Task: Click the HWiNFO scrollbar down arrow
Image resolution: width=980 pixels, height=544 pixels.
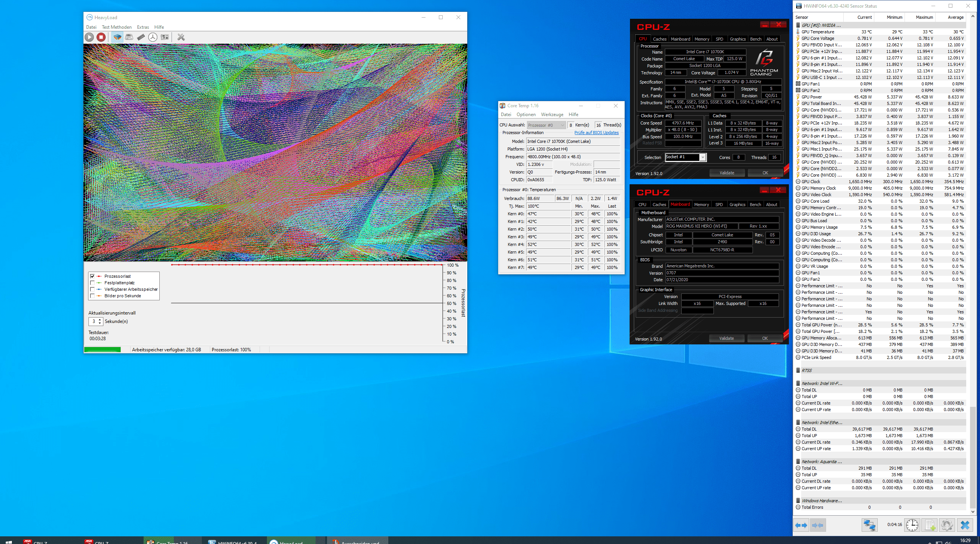Action: pyautogui.click(x=973, y=511)
